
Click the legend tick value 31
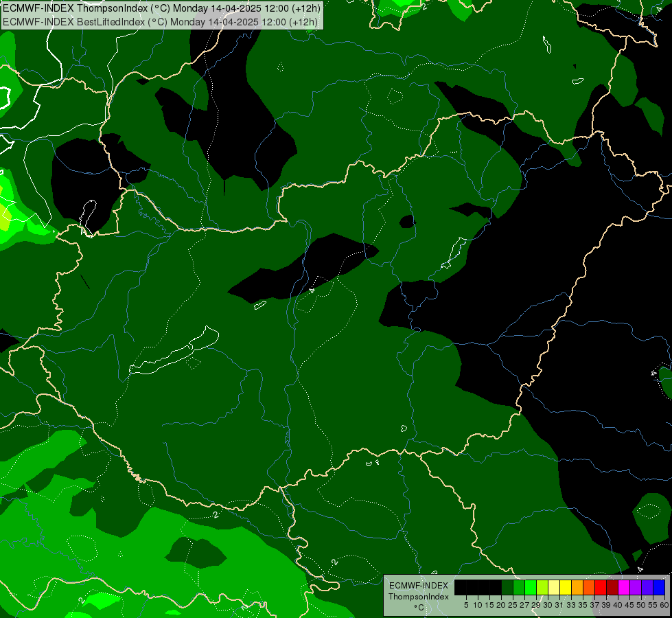point(559,605)
